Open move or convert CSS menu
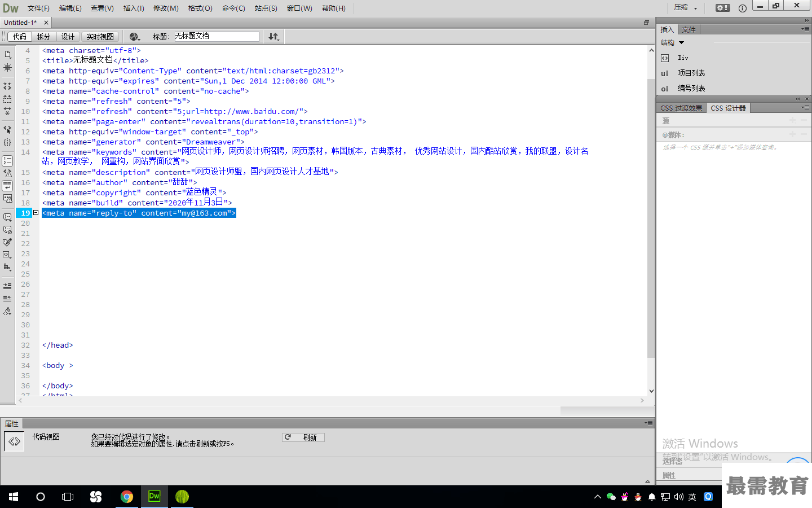Screen dimensions: 812x508 pyautogui.click(x=7, y=268)
